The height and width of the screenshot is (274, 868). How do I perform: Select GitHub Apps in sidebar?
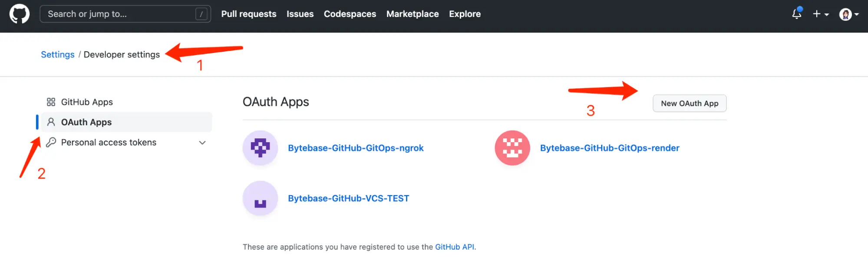click(126, 102)
